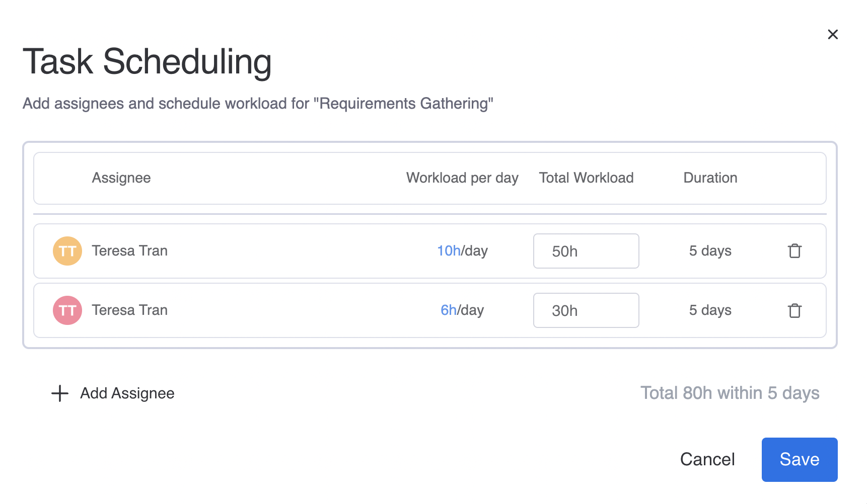Edit the 30h total workload field

[586, 310]
